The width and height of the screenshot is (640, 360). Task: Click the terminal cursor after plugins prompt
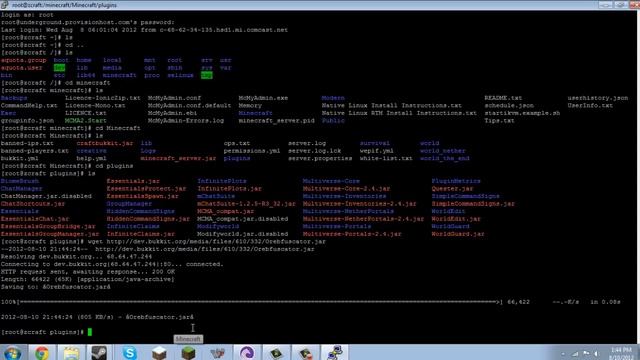click(90, 332)
